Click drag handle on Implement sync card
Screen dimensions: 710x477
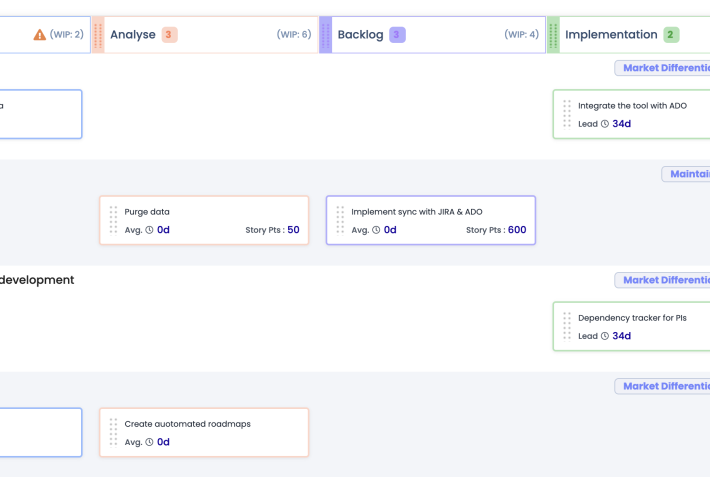point(340,220)
